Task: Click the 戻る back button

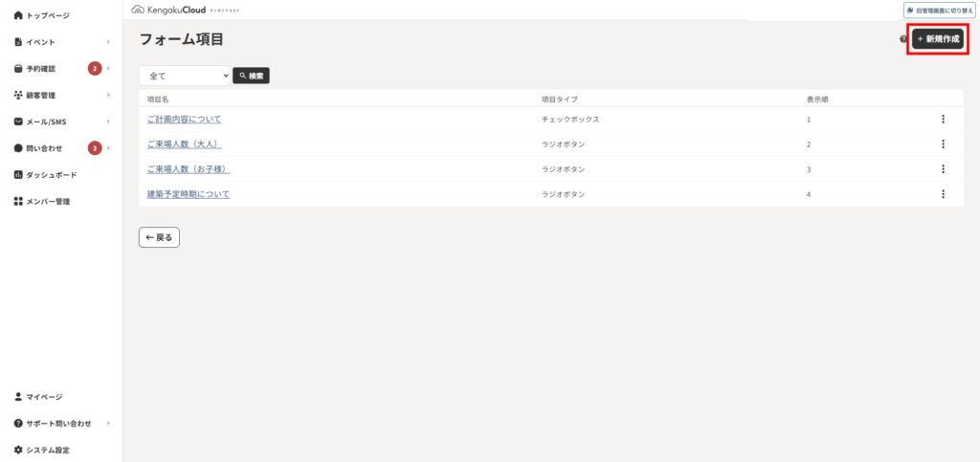Action: point(160,237)
